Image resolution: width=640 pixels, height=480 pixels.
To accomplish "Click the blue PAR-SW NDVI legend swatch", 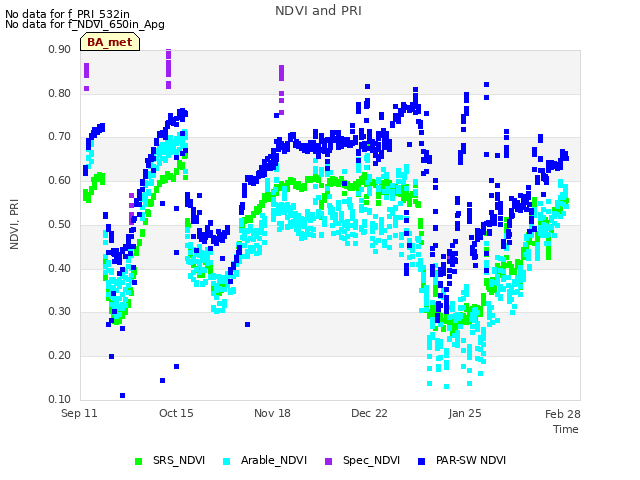I will click(422, 462).
